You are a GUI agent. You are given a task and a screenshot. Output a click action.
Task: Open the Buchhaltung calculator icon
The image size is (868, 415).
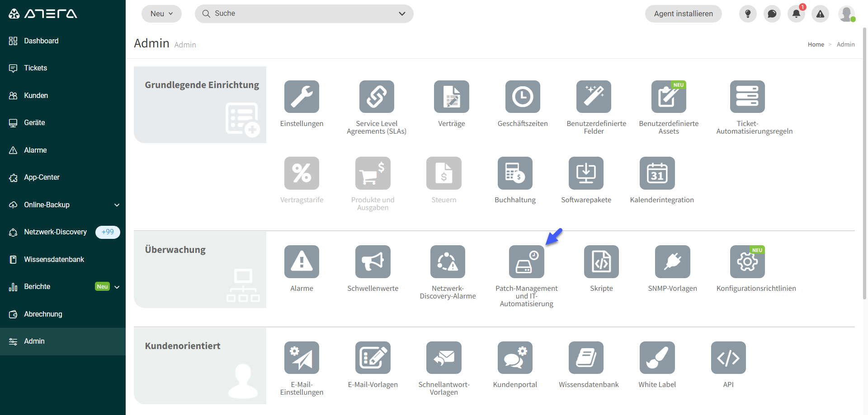click(515, 173)
